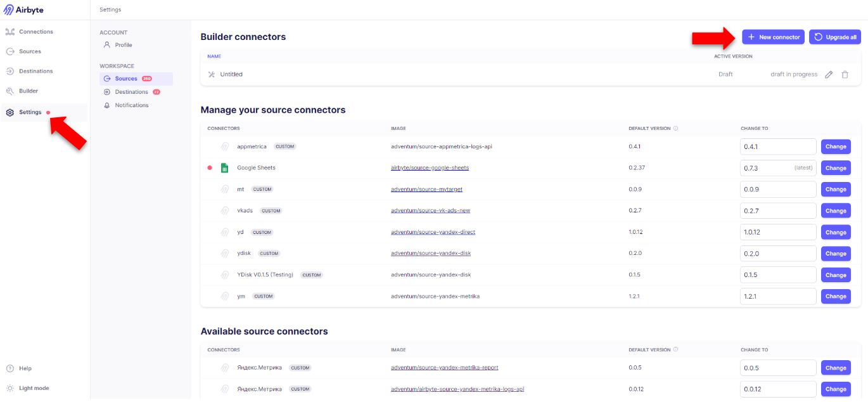Open the adventum/source-yandex-direct link
This screenshot has height=402, width=868.
click(x=433, y=232)
